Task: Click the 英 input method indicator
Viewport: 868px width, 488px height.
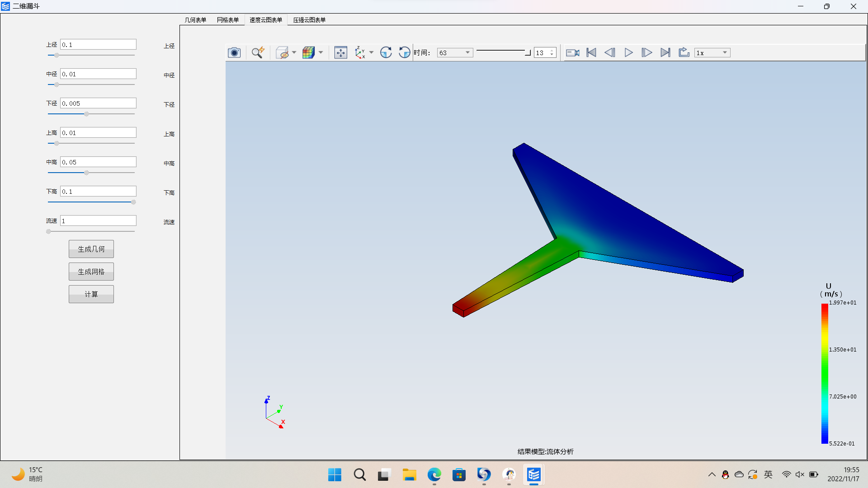Action: coord(768,474)
